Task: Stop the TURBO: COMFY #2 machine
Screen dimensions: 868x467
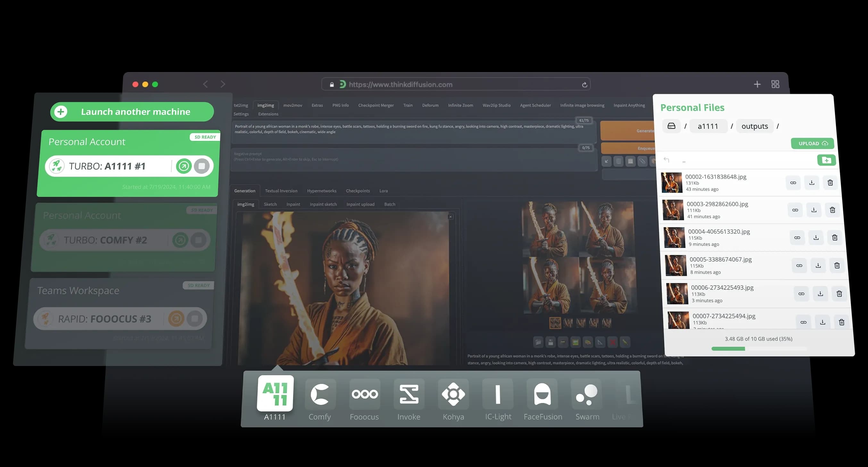Action: [x=198, y=240]
